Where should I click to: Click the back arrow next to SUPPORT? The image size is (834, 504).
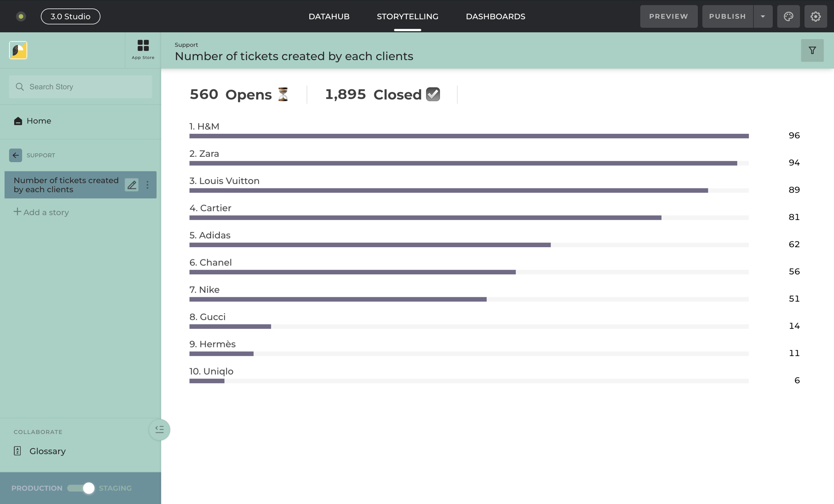[15, 155]
